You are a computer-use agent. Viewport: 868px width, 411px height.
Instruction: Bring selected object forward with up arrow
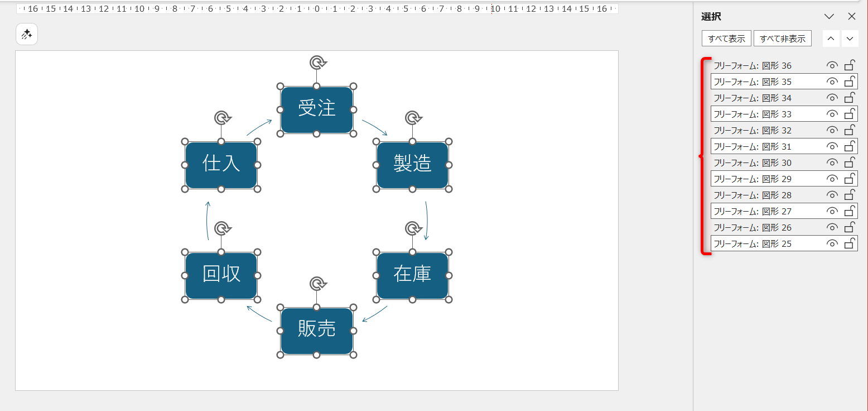(831, 39)
